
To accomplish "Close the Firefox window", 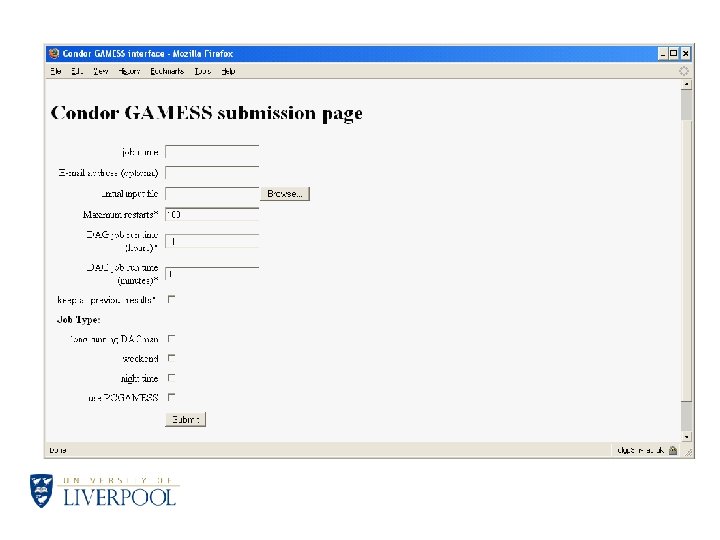I will [x=685, y=53].
